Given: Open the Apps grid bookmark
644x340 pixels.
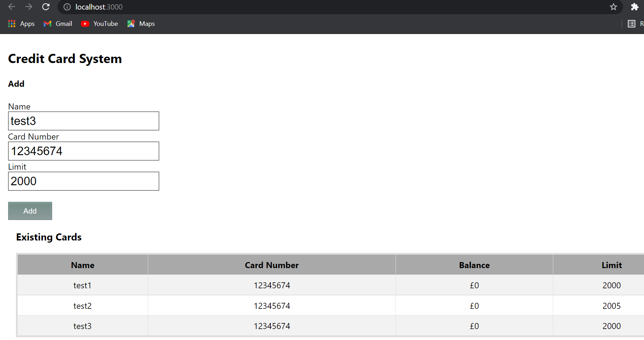Looking at the screenshot, I should (21, 24).
